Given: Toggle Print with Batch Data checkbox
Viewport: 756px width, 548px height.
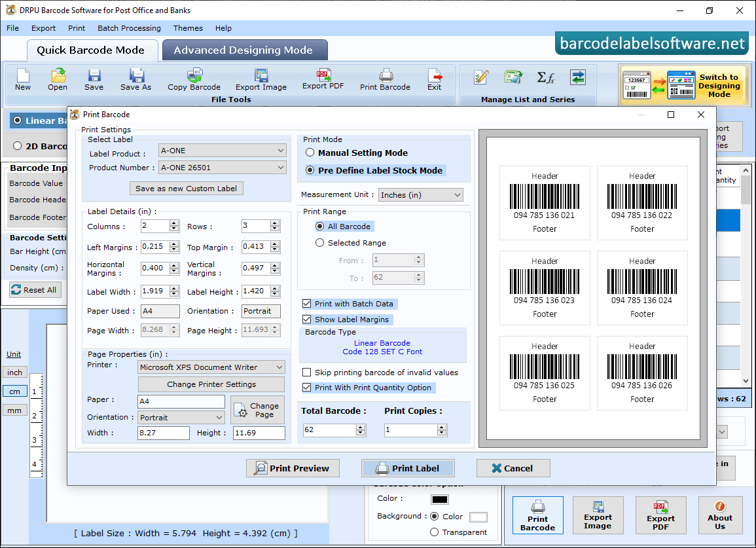Looking at the screenshot, I should (306, 303).
